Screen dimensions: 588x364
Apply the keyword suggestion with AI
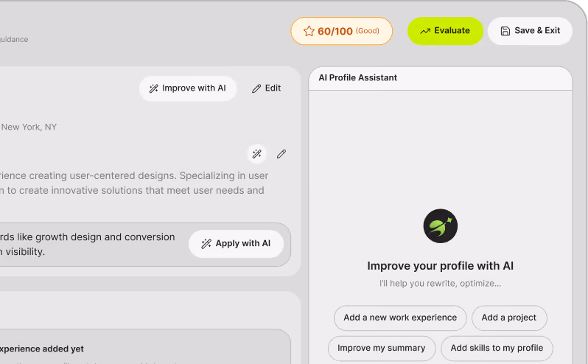236,244
